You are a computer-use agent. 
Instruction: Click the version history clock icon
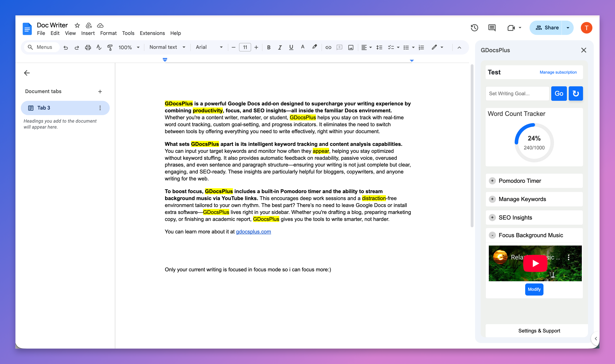[x=474, y=28]
